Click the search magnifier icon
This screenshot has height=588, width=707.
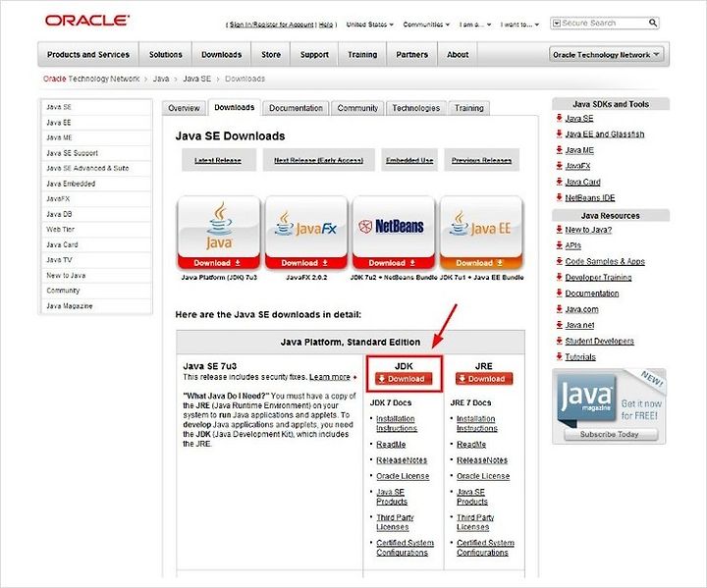click(652, 23)
